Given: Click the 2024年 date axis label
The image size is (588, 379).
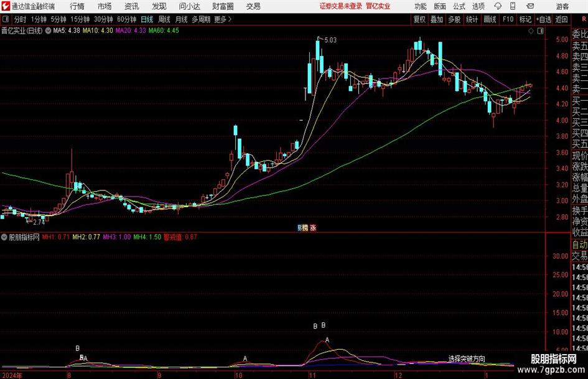Looking at the screenshot, I should pyautogui.click(x=12, y=375).
